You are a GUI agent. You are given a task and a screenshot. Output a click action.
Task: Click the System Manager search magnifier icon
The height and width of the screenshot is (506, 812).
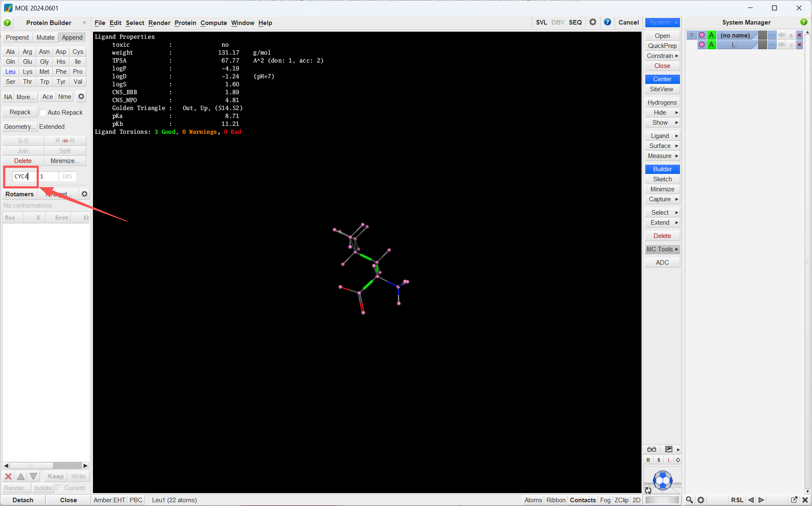point(689,500)
